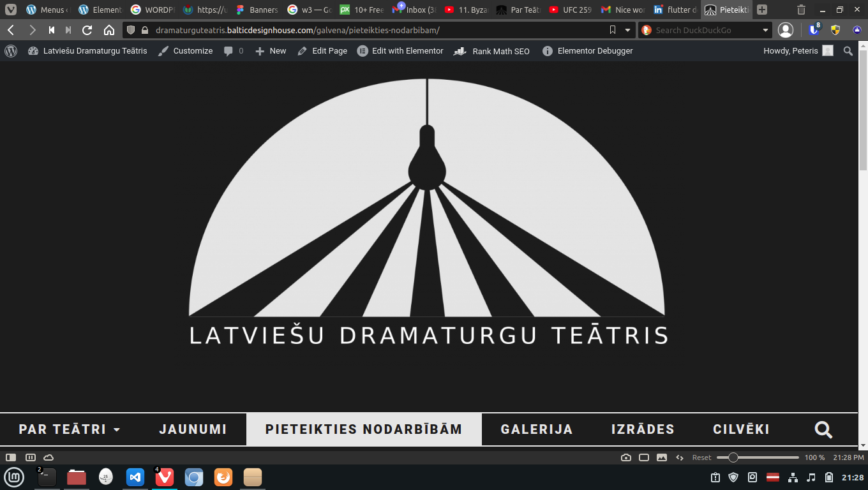Screen dimensions: 868x490
Task: Click the forward navigation arrow
Action: [x=33, y=30]
